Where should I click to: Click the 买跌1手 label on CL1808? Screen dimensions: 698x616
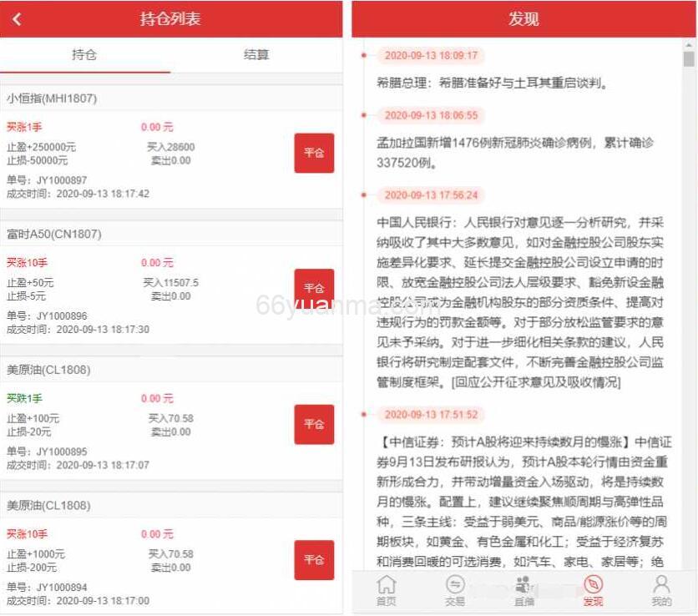(x=25, y=398)
